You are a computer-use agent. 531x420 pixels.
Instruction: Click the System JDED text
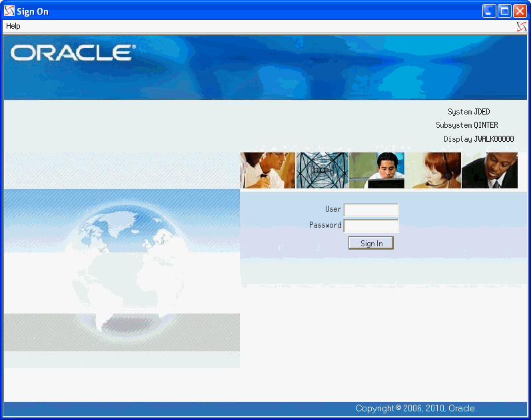click(x=468, y=112)
